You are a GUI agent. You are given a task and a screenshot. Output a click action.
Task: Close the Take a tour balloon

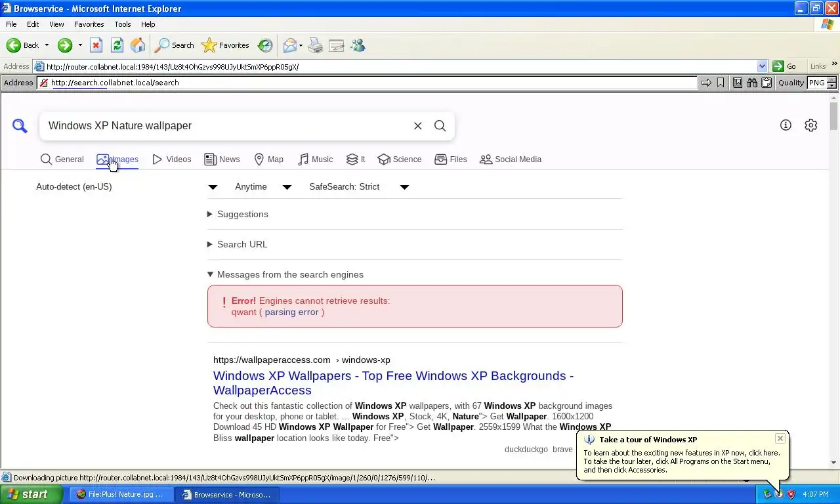[780, 438]
